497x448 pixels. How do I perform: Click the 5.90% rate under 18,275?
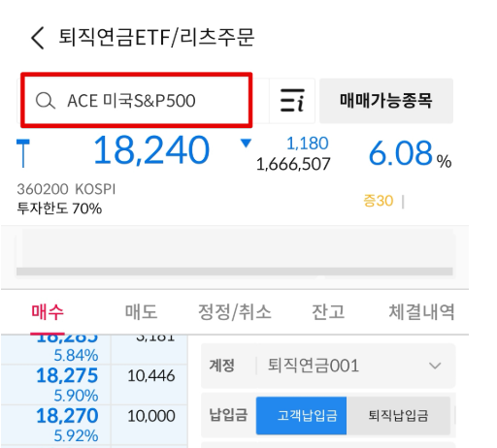(76, 396)
